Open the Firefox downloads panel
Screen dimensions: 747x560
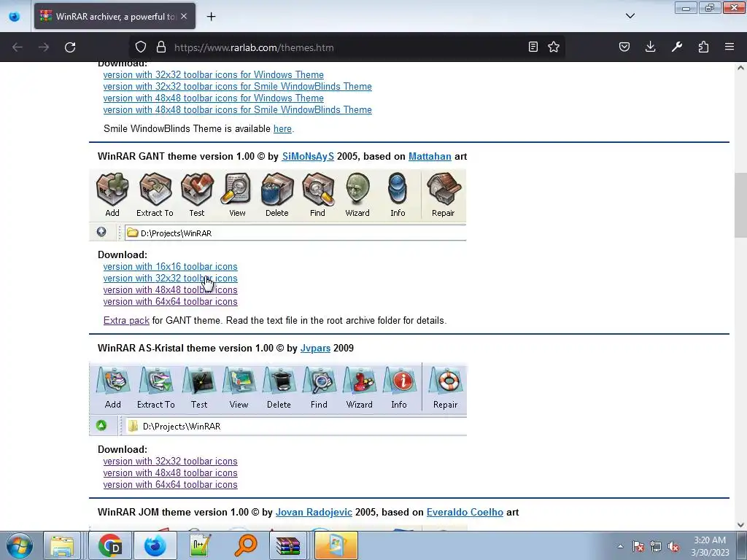pos(650,47)
